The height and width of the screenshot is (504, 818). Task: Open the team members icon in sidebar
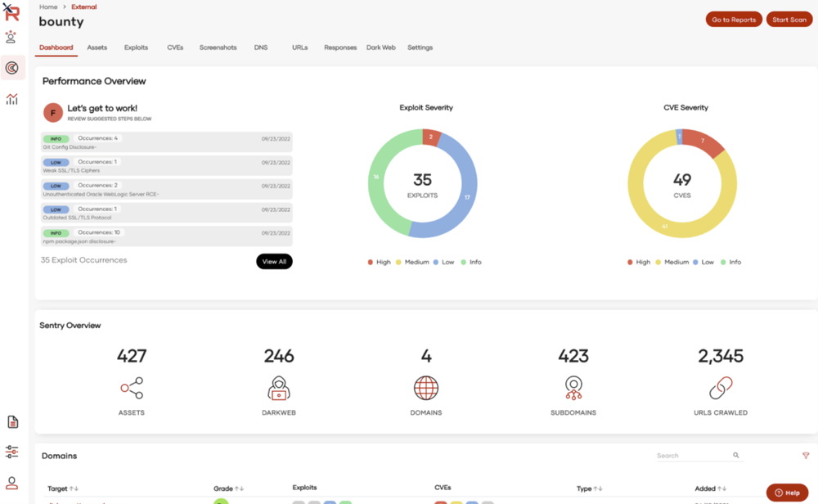click(11, 37)
